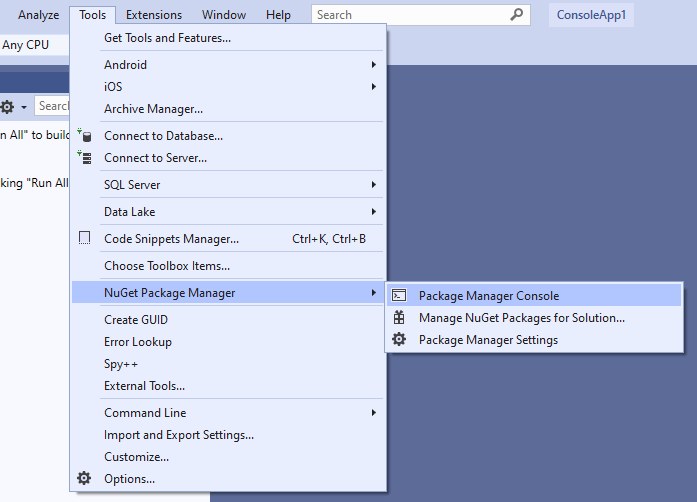
Task: Click the iOS submenu arrow
Action: coord(374,87)
